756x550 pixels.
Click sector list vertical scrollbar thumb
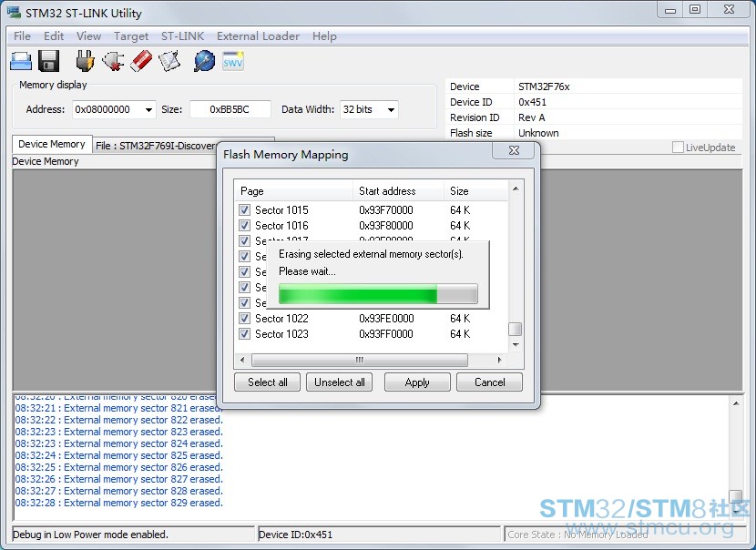(515, 329)
